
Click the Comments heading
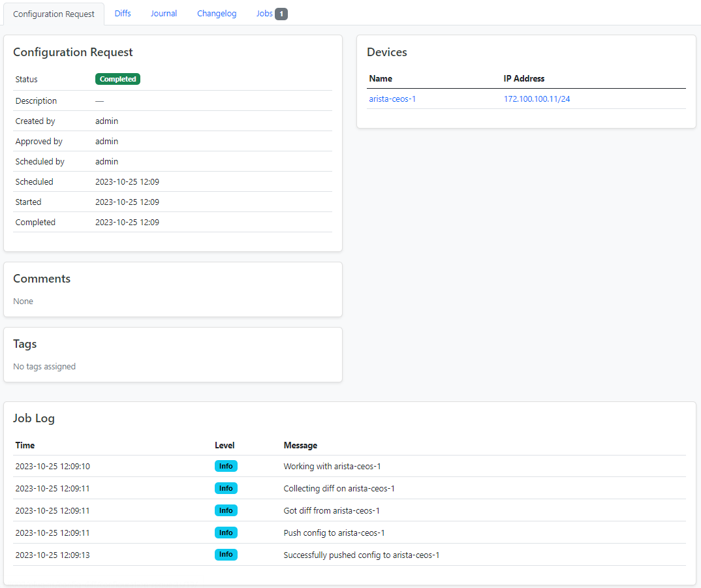(x=42, y=278)
